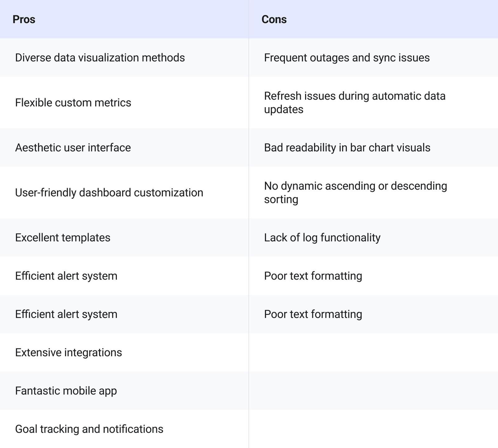Click the first Efficient alert system entry
Screen dimensions: 498x448
pos(66,276)
